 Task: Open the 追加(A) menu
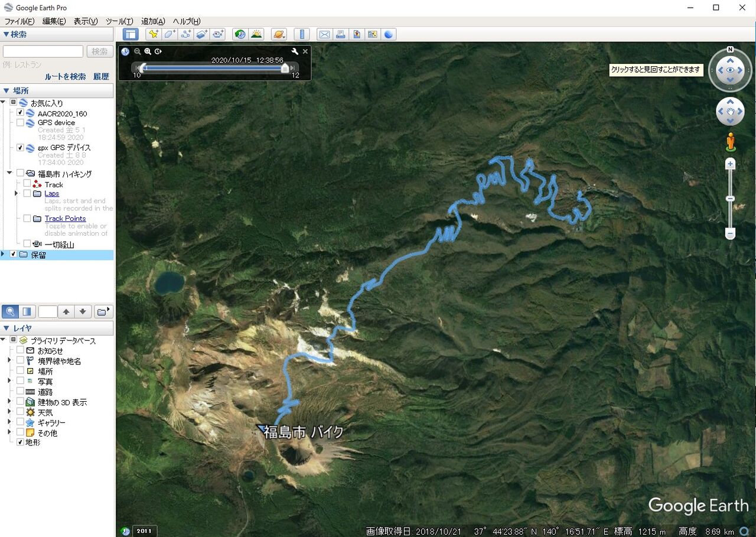click(x=153, y=21)
